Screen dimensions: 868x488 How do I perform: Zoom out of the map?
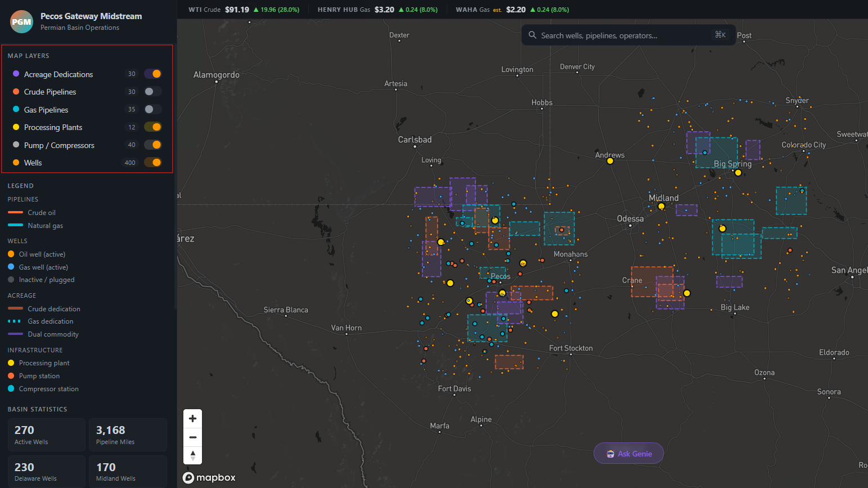point(192,437)
